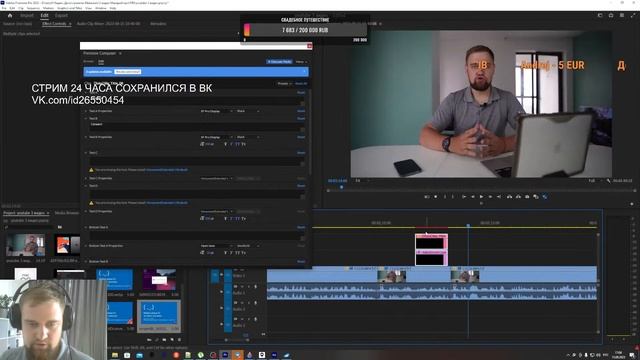
Task: Click the Find icon in Project panel
Action: [157, 340]
